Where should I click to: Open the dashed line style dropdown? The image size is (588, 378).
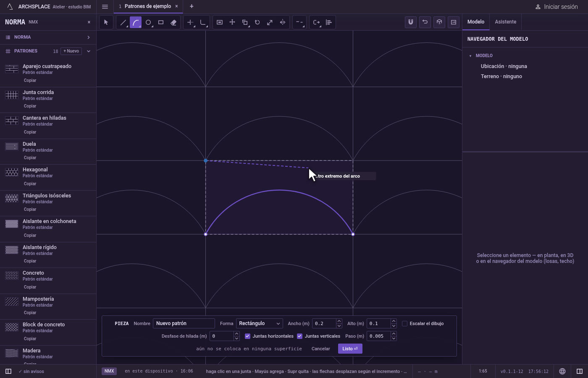299,22
